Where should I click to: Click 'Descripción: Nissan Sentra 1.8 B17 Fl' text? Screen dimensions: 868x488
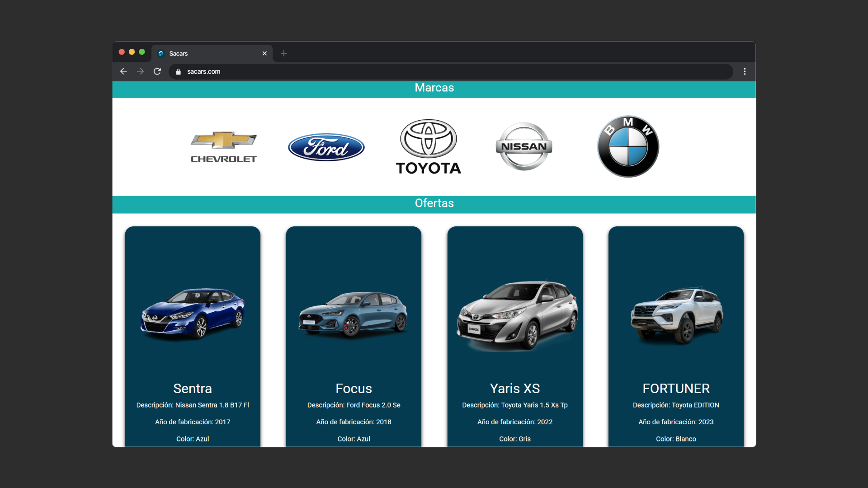[193, 405]
